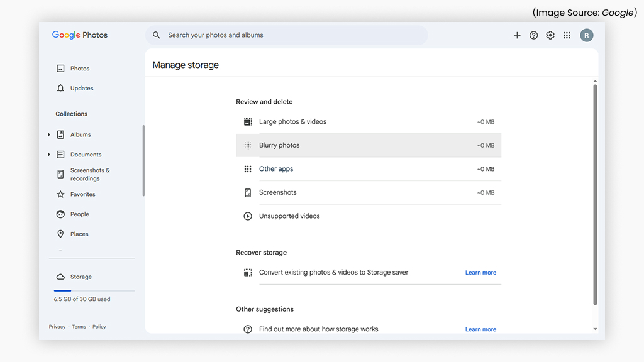644x362 pixels.
Task: Click the search magnifier icon
Action: 157,35
